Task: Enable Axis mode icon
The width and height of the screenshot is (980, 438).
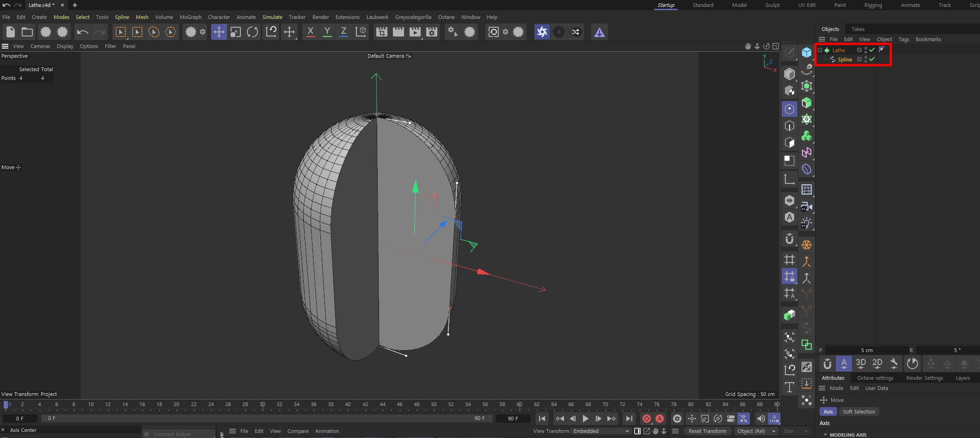Action: click(x=790, y=179)
